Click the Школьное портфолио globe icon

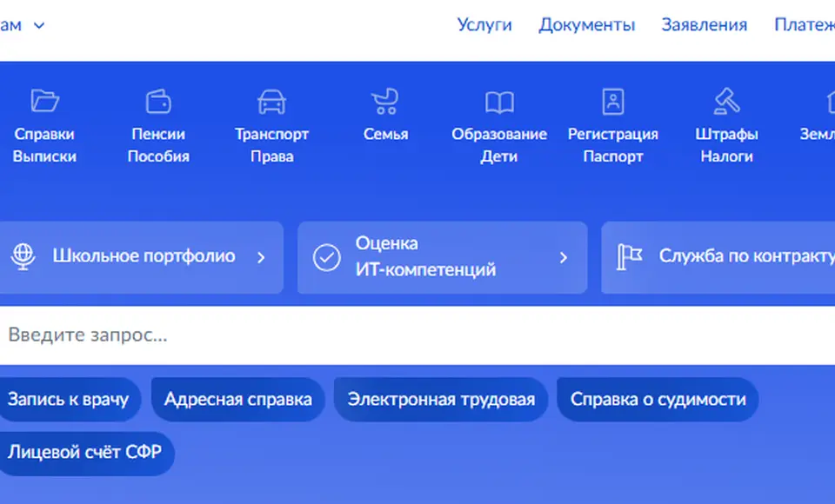point(23,256)
